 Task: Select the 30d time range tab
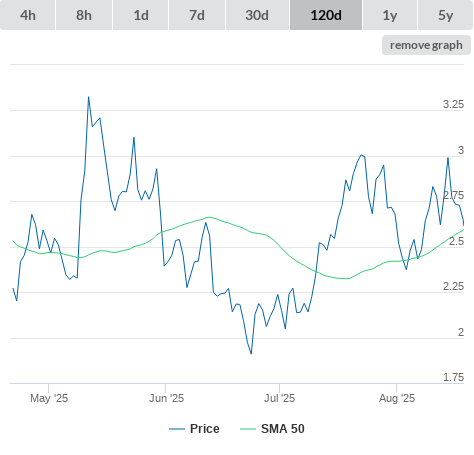[257, 15]
